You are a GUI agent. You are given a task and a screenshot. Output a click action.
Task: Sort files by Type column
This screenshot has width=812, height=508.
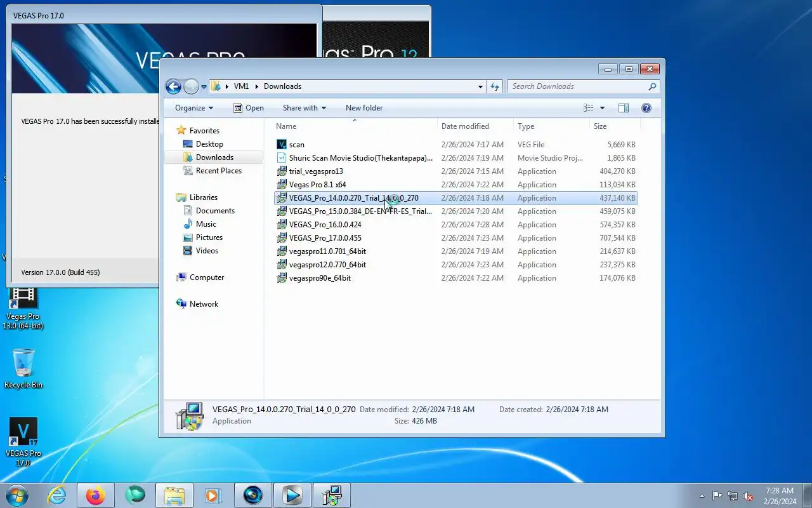tap(551, 126)
